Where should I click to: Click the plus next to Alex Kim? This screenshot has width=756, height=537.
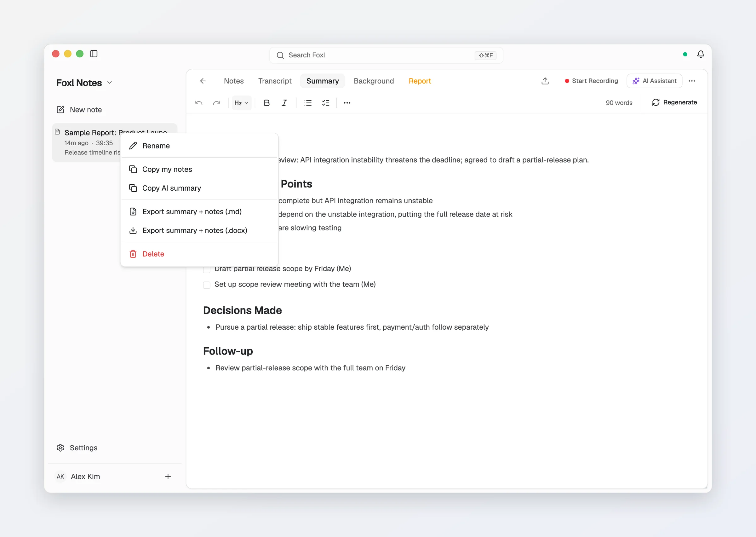point(168,476)
